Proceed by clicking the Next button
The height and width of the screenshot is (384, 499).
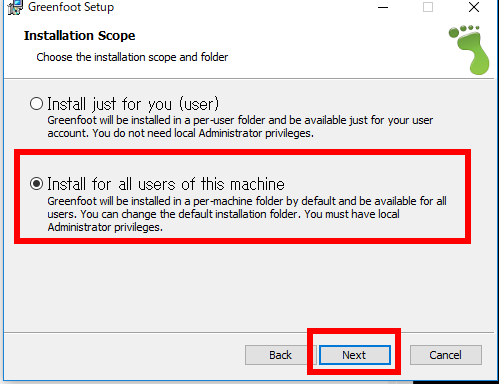[355, 355]
